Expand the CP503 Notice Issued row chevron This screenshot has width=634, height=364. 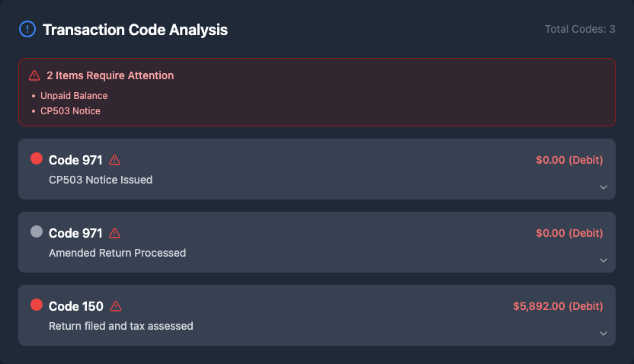coord(603,187)
